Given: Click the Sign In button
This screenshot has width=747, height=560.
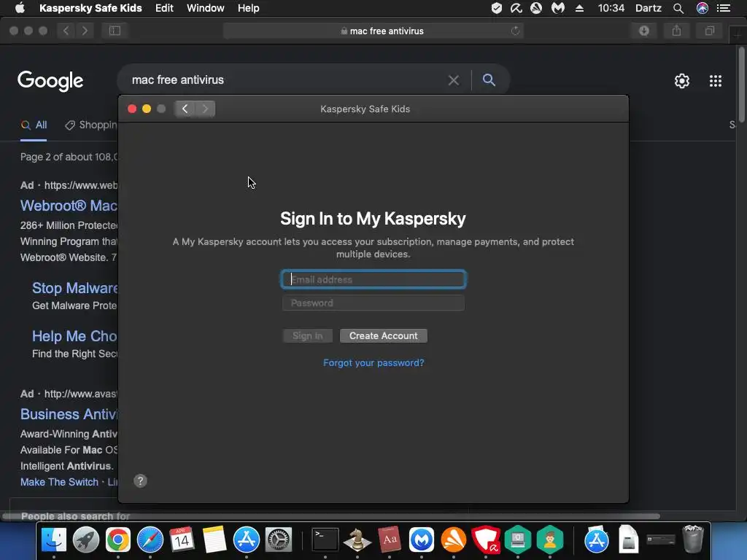Looking at the screenshot, I should 307,335.
